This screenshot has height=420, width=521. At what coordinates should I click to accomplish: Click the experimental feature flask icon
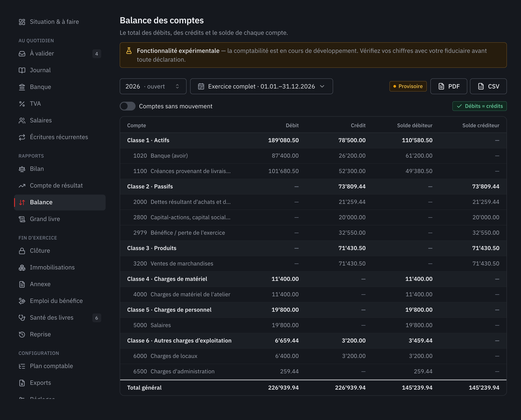coord(129,51)
